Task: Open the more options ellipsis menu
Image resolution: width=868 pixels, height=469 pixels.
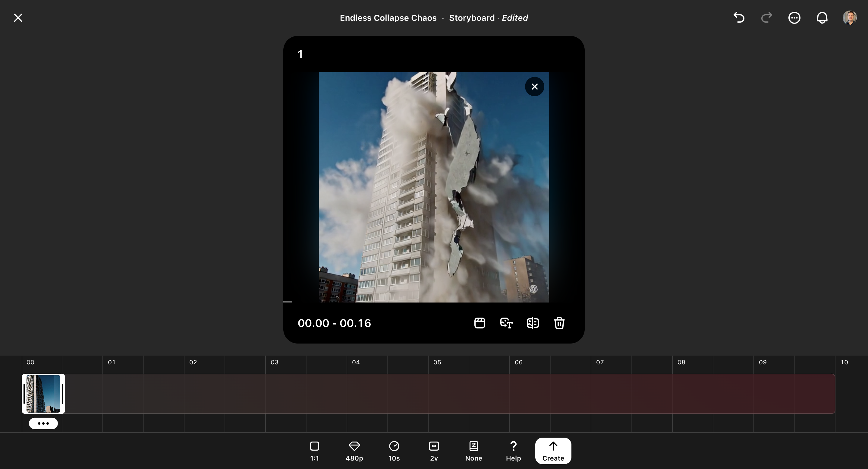Action: (x=794, y=17)
